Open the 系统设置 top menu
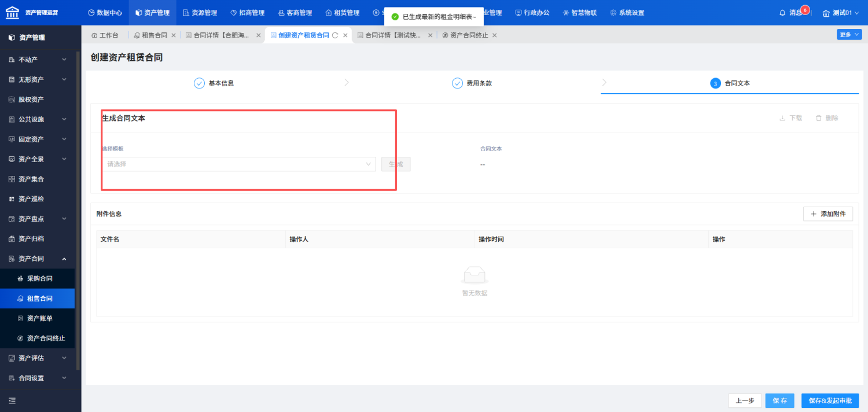 (627, 13)
